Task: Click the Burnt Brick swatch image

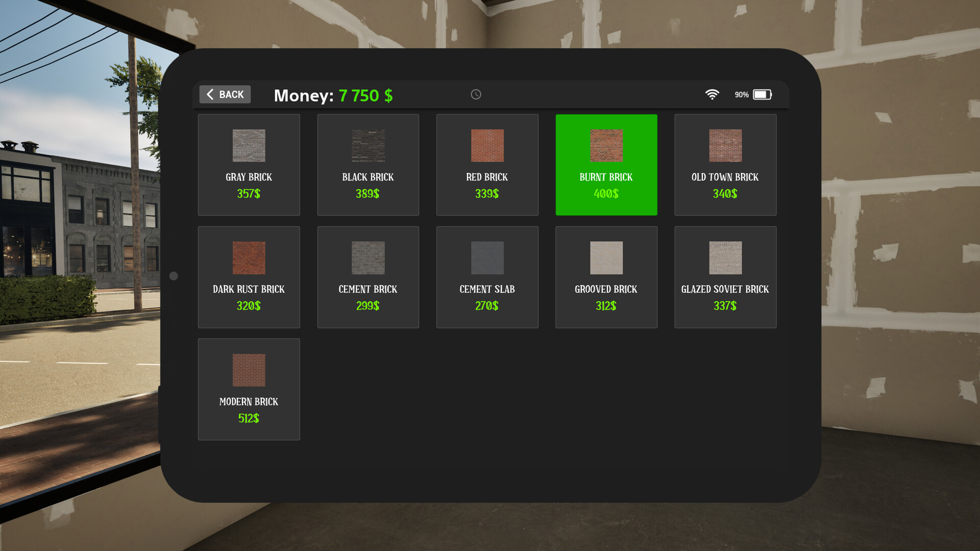Action: coord(606,145)
